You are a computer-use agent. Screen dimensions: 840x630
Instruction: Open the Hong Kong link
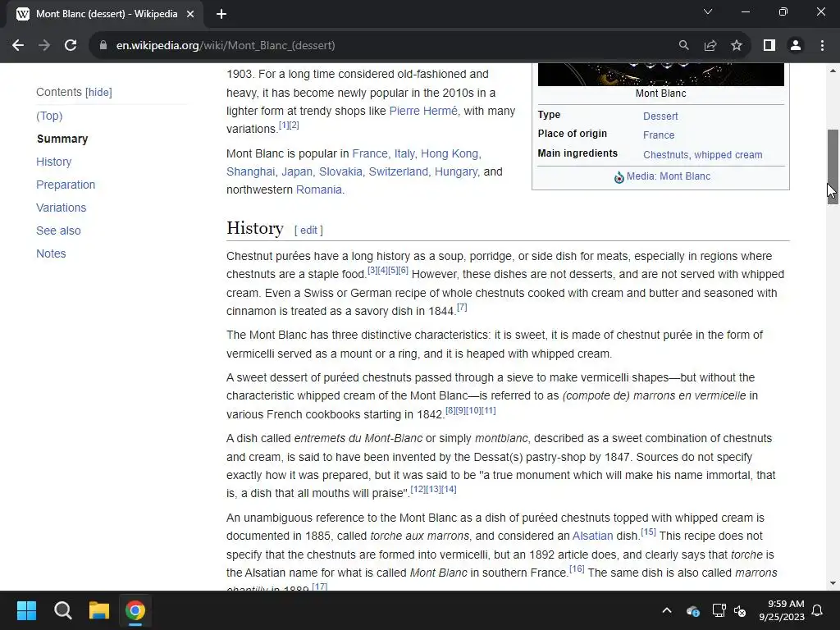(450, 153)
